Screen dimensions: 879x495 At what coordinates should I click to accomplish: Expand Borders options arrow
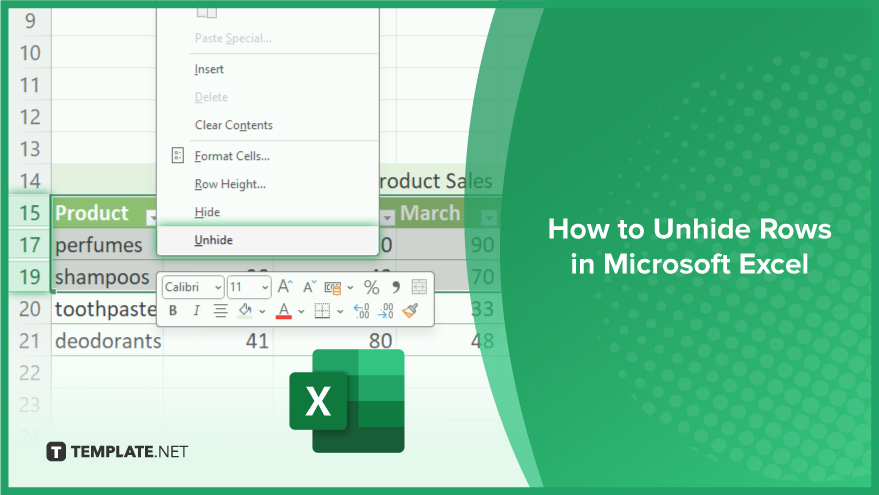pos(340,311)
